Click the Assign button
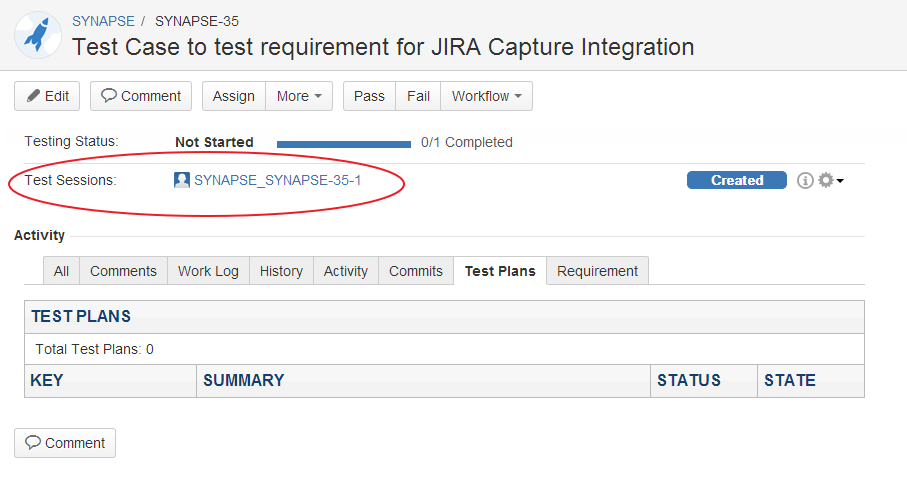The image size is (907, 477). (x=234, y=96)
